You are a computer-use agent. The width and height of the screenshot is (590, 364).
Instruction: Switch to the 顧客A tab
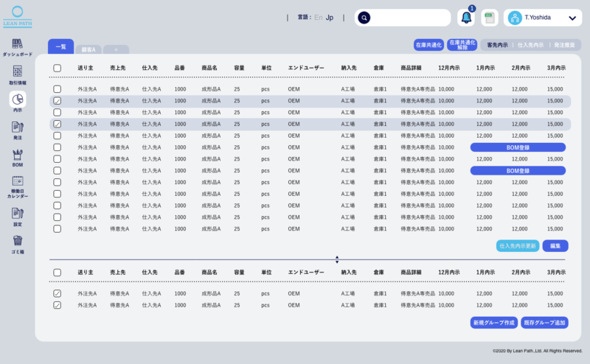[88, 49]
